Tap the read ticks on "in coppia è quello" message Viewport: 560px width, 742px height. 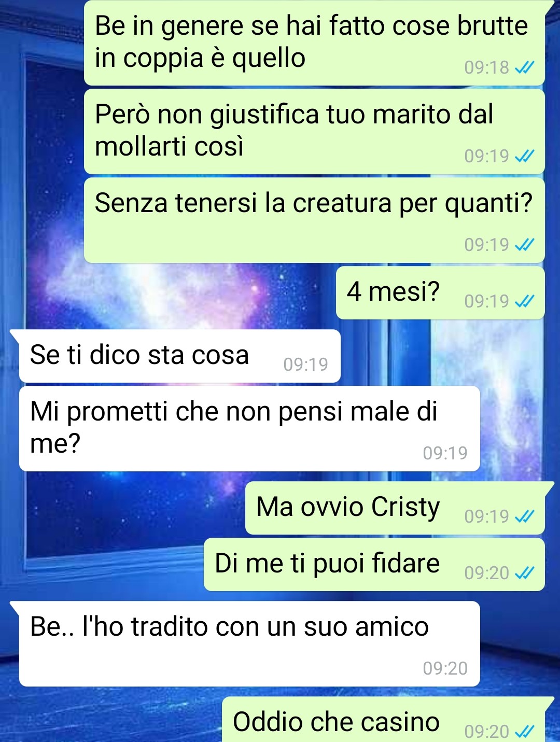click(x=524, y=67)
